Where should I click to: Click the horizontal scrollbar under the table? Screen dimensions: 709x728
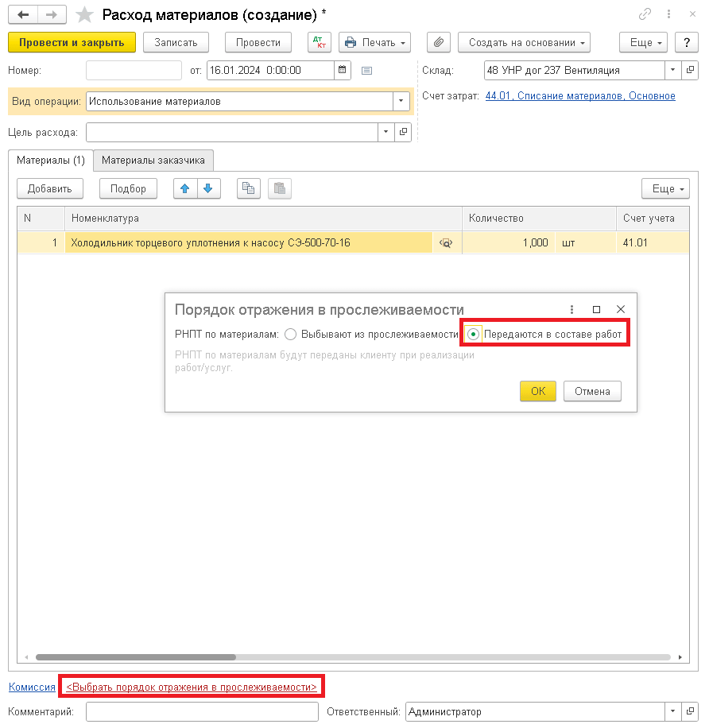pyautogui.click(x=135, y=657)
